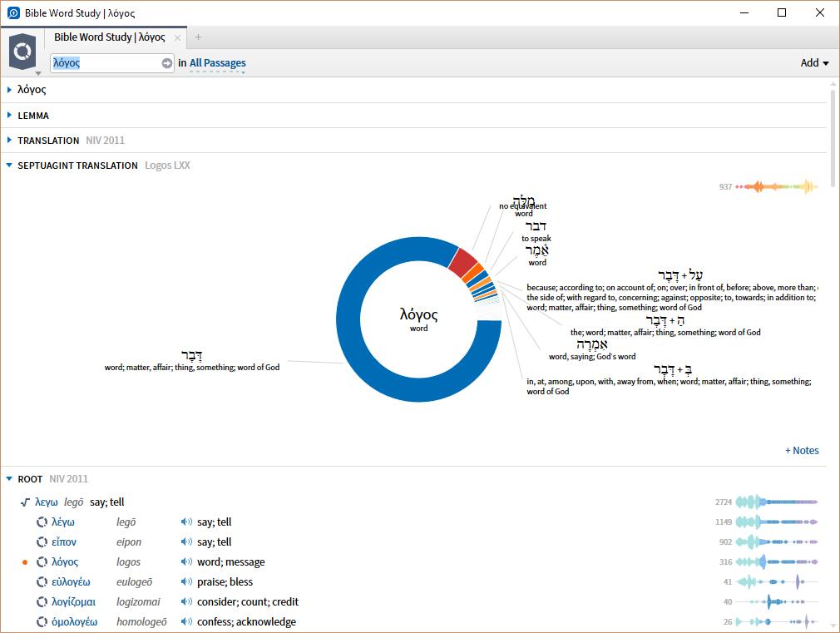Click the 'confess; acknowledge' gloss
Viewport: 840px width, 633px height.
pyautogui.click(x=246, y=621)
